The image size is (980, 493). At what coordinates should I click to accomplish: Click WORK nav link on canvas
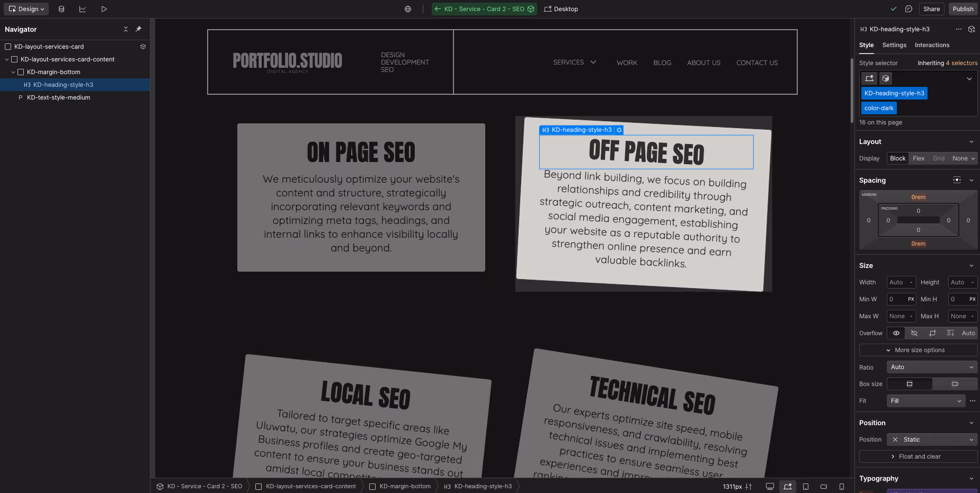[x=627, y=62]
